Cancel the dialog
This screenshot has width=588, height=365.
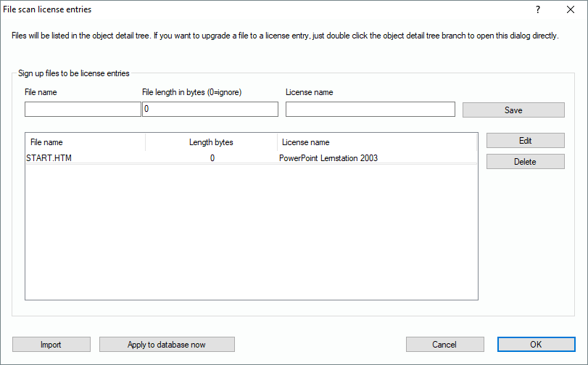click(x=444, y=345)
